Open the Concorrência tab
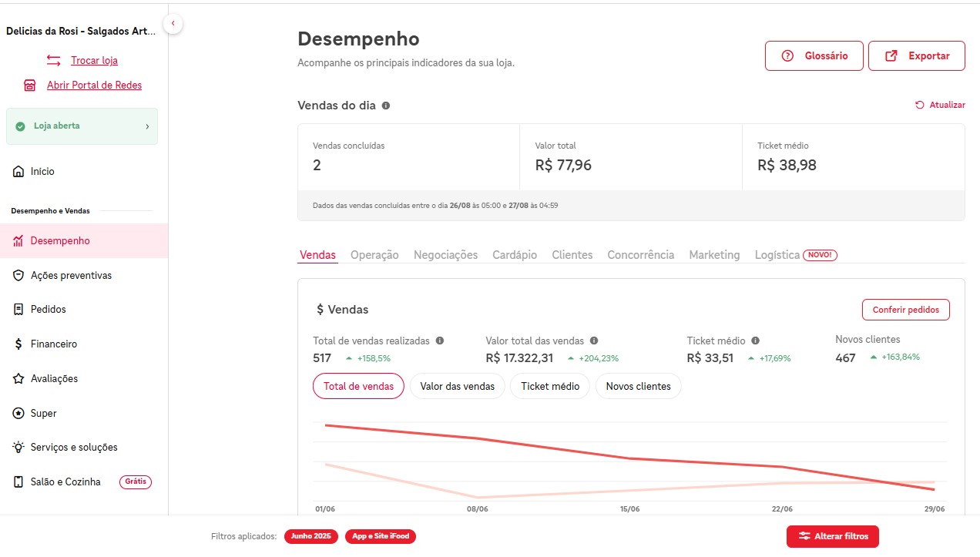 pyautogui.click(x=640, y=255)
